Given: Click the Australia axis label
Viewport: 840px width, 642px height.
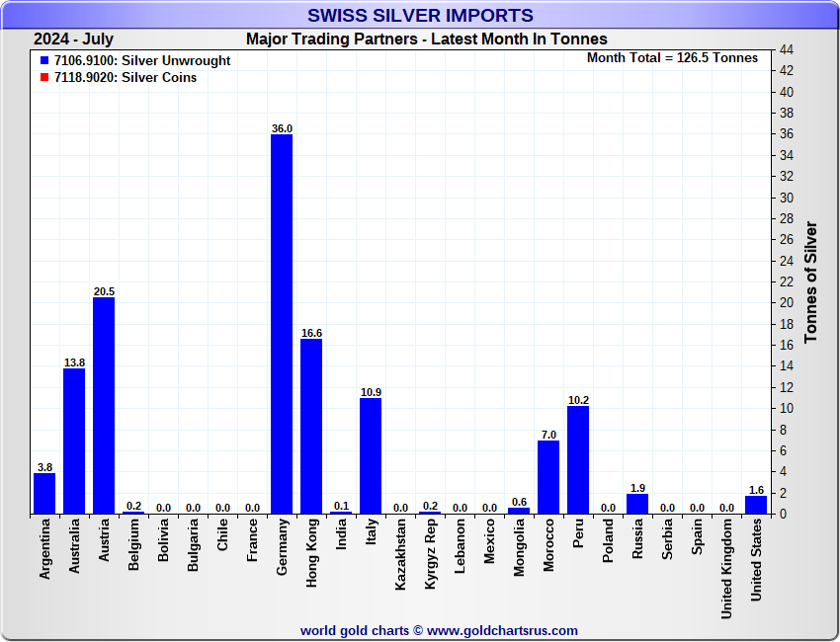Looking at the screenshot, I should 74,546.
